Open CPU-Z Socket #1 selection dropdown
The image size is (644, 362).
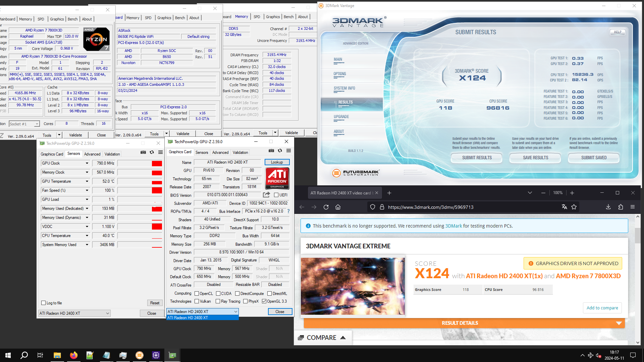click(x=24, y=124)
